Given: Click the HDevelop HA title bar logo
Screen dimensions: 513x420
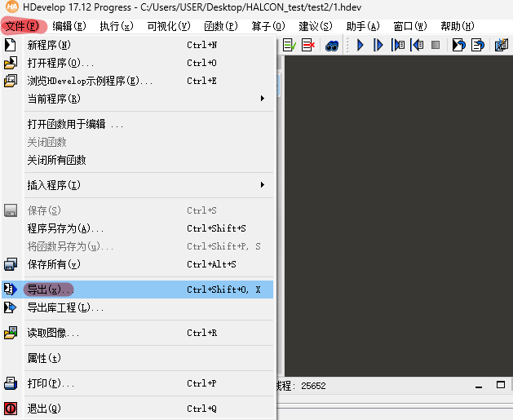Looking at the screenshot, I should (12, 7).
